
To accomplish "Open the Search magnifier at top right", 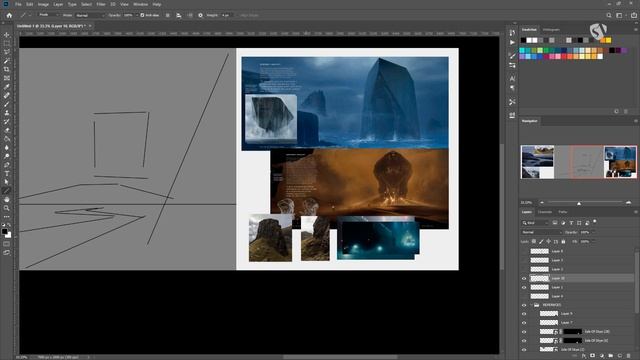I will click(609, 15).
